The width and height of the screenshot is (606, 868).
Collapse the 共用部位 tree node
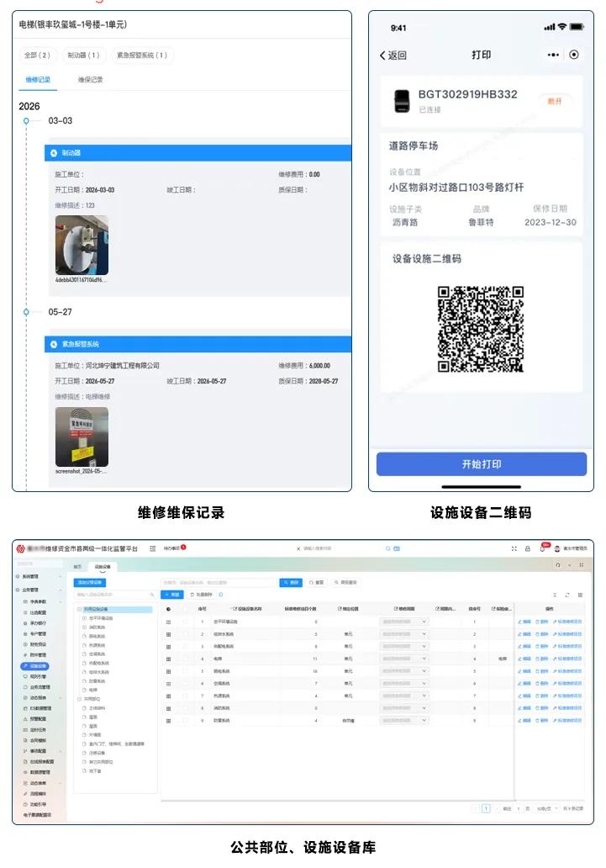(79, 699)
